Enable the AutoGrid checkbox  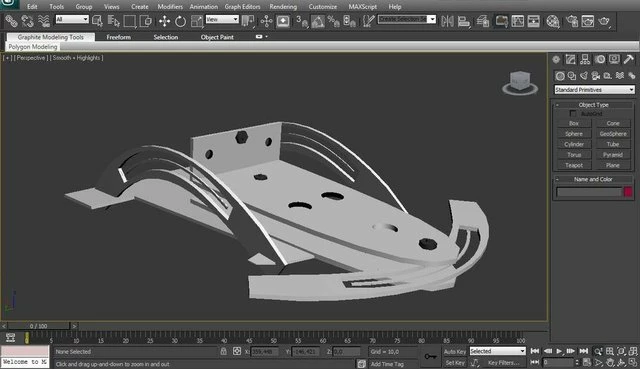point(573,113)
